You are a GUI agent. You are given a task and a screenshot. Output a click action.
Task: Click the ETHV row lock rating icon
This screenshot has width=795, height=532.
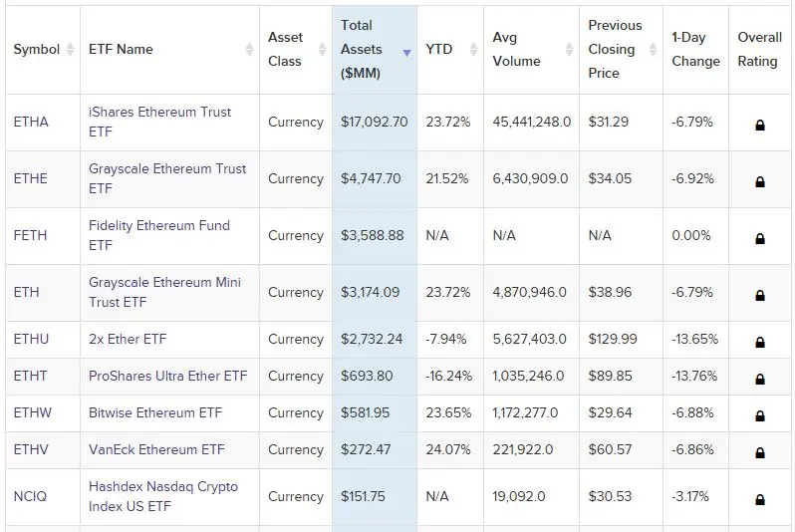(x=760, y=453)
